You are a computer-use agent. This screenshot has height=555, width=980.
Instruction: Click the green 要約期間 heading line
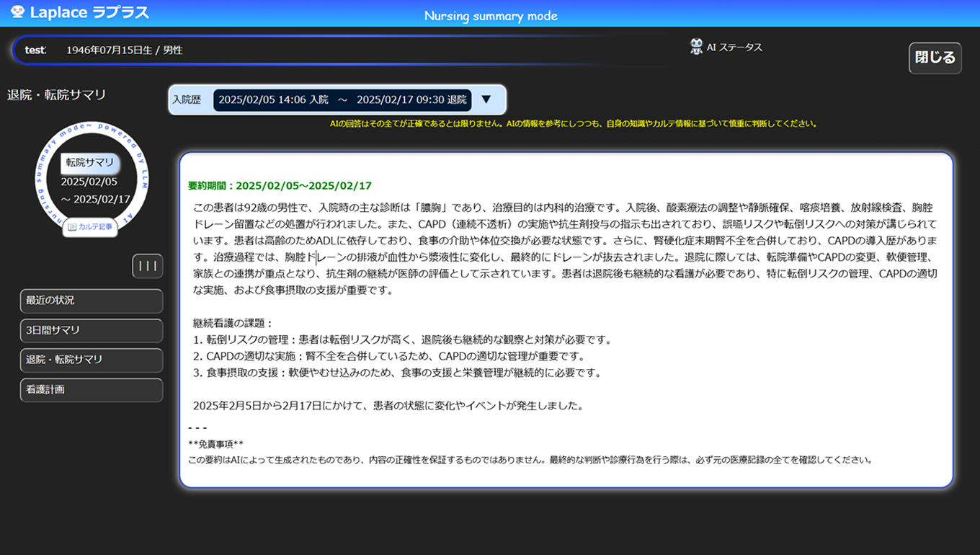[x=280, y=186]
